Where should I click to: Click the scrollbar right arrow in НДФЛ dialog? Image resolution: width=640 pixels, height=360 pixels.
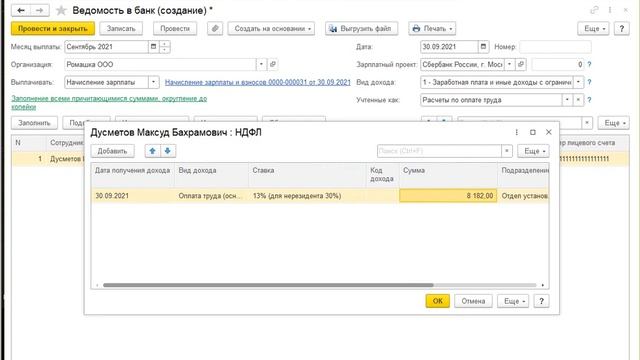point(542,285)
